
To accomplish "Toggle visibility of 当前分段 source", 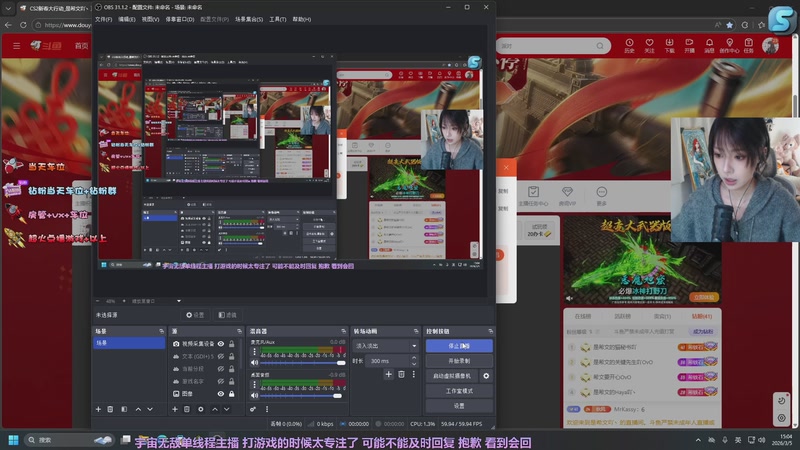I will (x=221, y=369).
